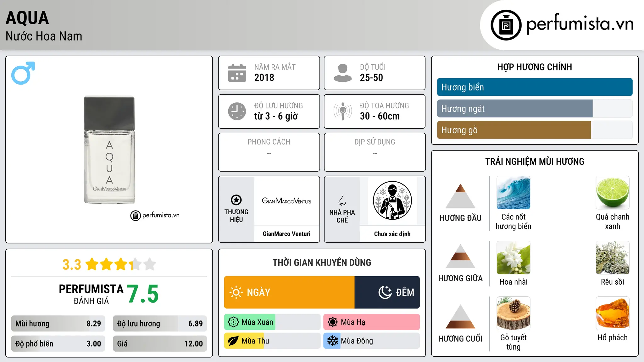The height and width of the screenshot is (362, 644).
Task: Click the Mùa Xuân season bar
Action: 272,322
